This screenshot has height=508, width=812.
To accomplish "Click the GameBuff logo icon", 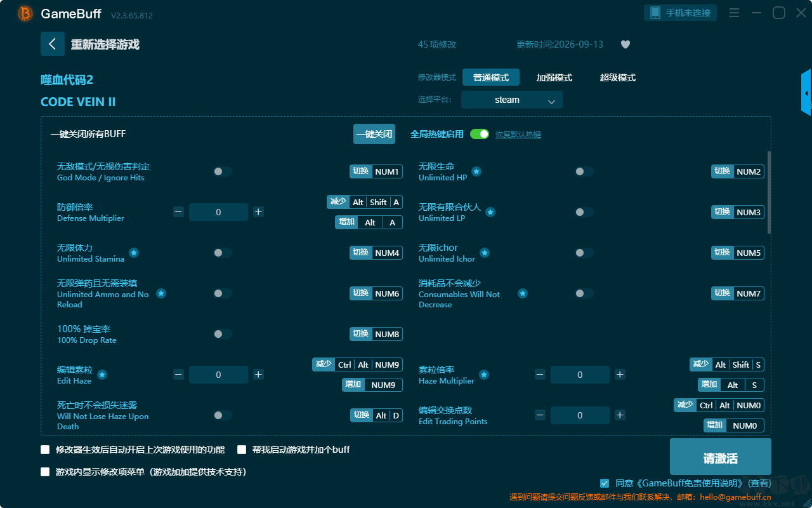I will tap(25, 13).
